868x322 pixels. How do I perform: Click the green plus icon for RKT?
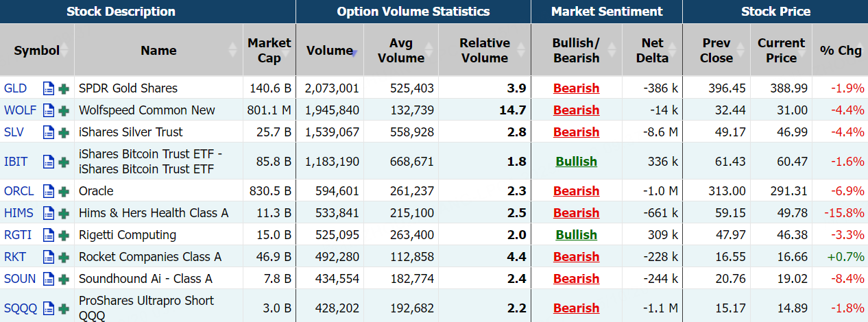(x=64, y=257)
